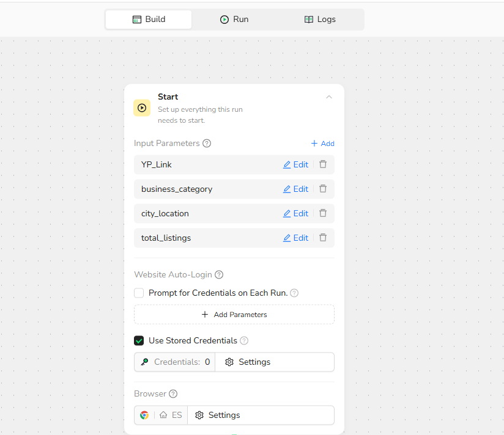This screenshot has height=435, width=504.
Task: Delete the YP_Link parameter with trash icon
Action: pyautogui.click(x=323, y=164)
